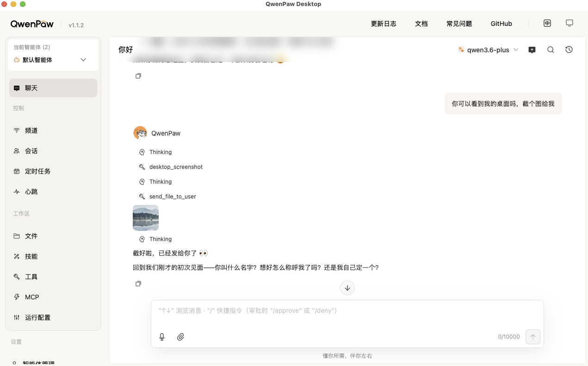Open the 文档 menu item
The image size is (588, 366).
[x=421, y=24]
